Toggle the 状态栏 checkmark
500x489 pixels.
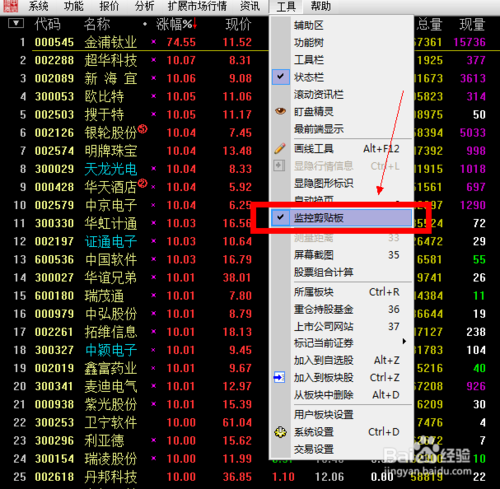281,77
